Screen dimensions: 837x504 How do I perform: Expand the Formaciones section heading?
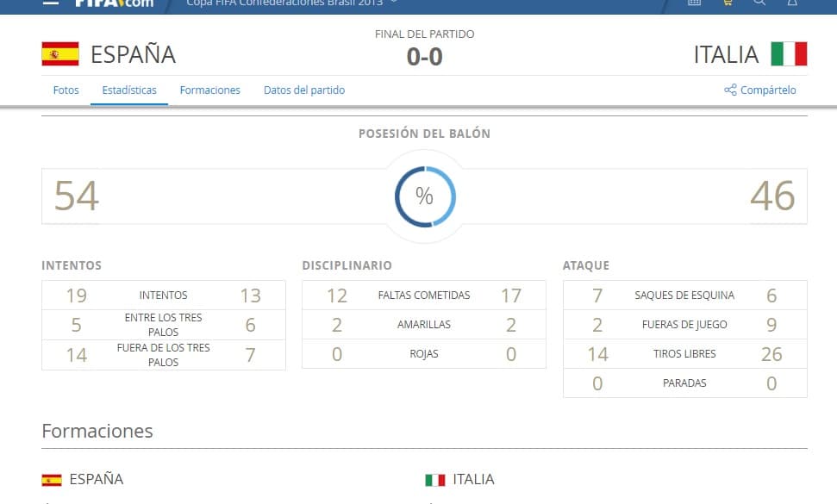pyautogui.click(x=98, y=431)
